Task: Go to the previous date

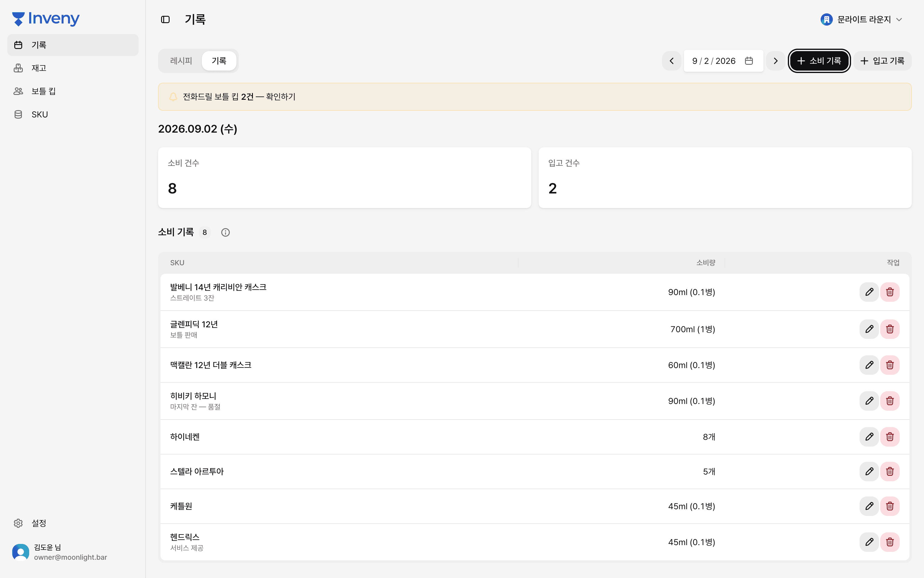Action: click(x=672, y=61)
